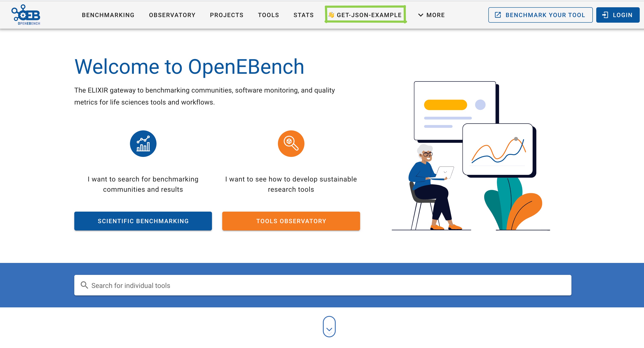This screenshot has height=348, width=644.
Task: Click the Benchmark Your Tool button
Action: click(540, 15)
